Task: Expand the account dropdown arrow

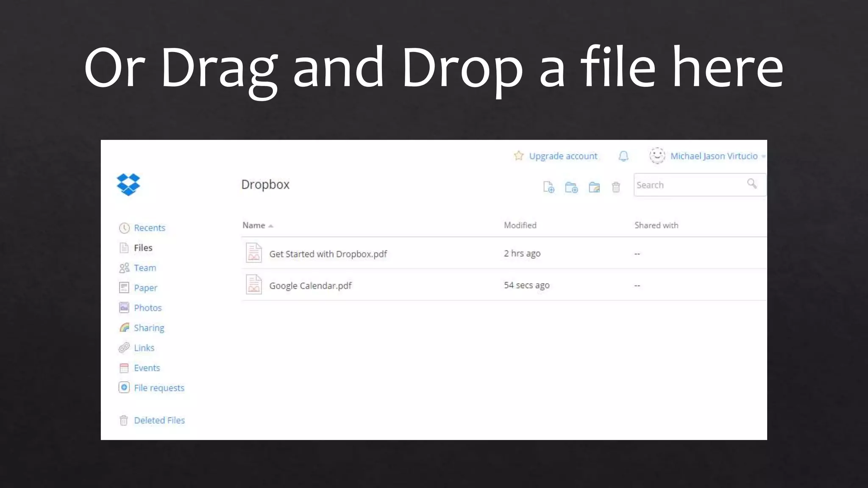Action: click(763, 156)
